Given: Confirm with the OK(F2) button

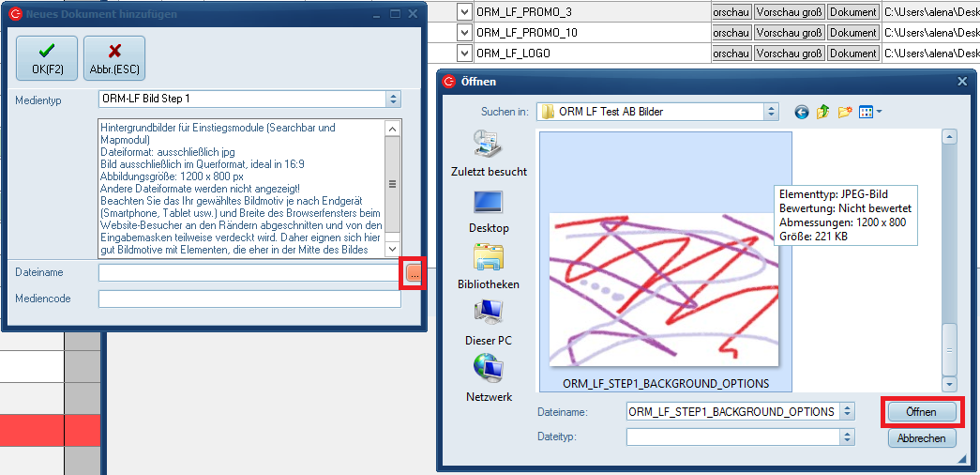Looking at the screenshot, I should click(46, 58).
